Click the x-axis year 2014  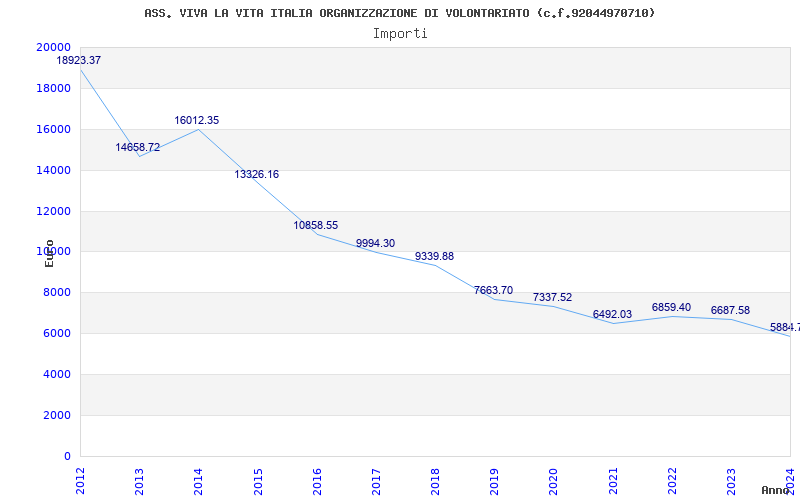[x=199, y=481]
